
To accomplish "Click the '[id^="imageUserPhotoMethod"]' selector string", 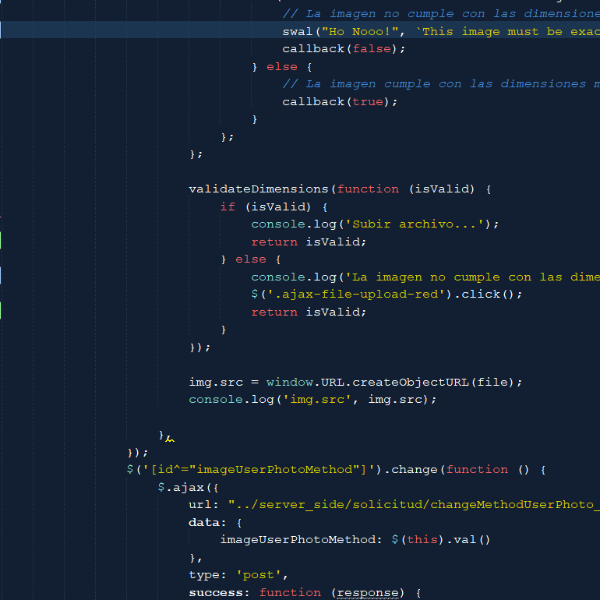I will point(259,470).
